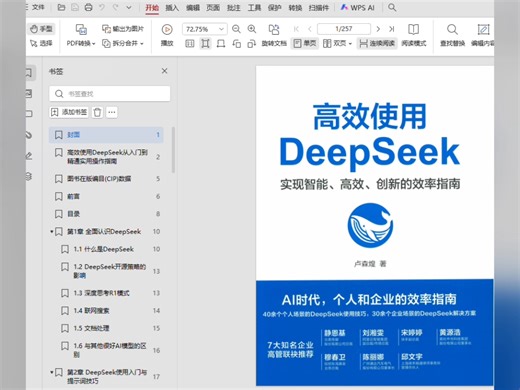Click the open file folder icon
This screenshot has height=390, width=520.
pos(61,7)
